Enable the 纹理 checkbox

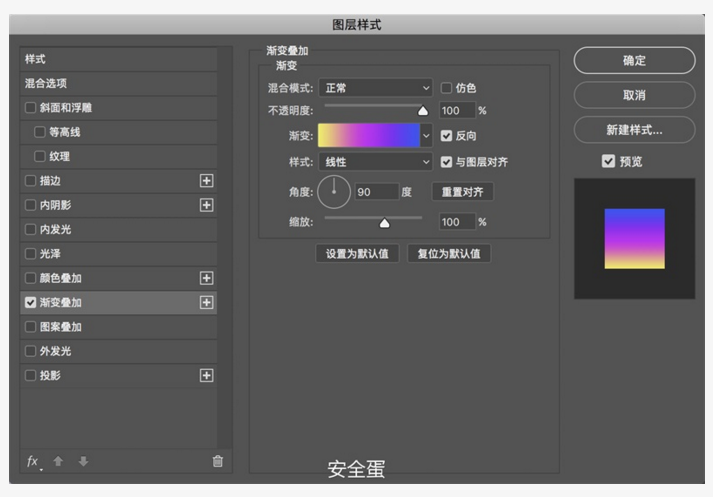(x=40, y=156)
